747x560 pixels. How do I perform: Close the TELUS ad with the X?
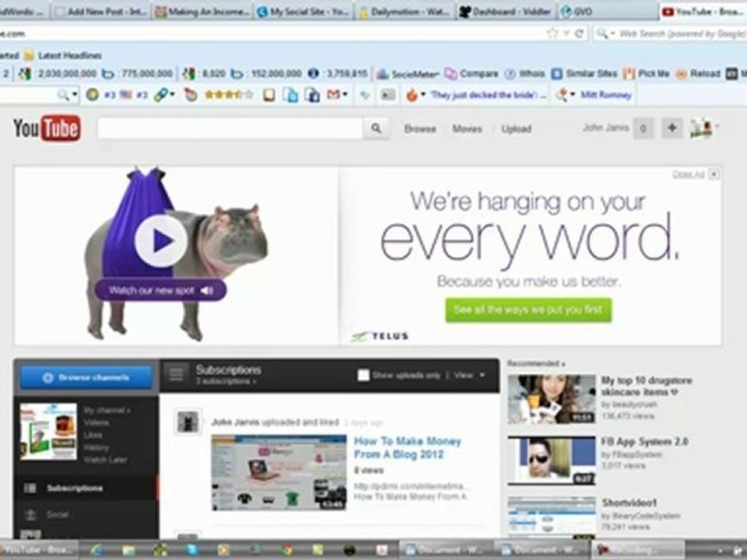pyautogui.click(x=714, y=174)
